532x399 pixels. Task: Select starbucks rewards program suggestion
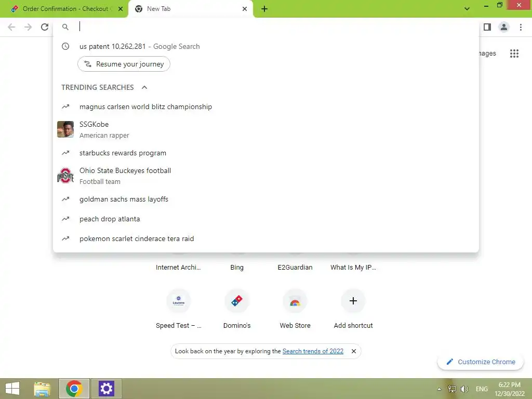(266, 153)
